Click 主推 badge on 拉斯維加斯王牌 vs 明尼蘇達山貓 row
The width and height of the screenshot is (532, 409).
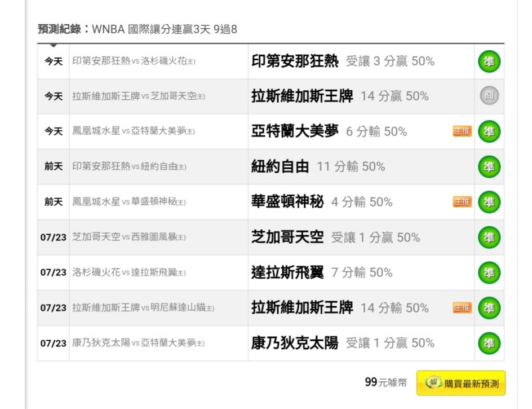462,308
